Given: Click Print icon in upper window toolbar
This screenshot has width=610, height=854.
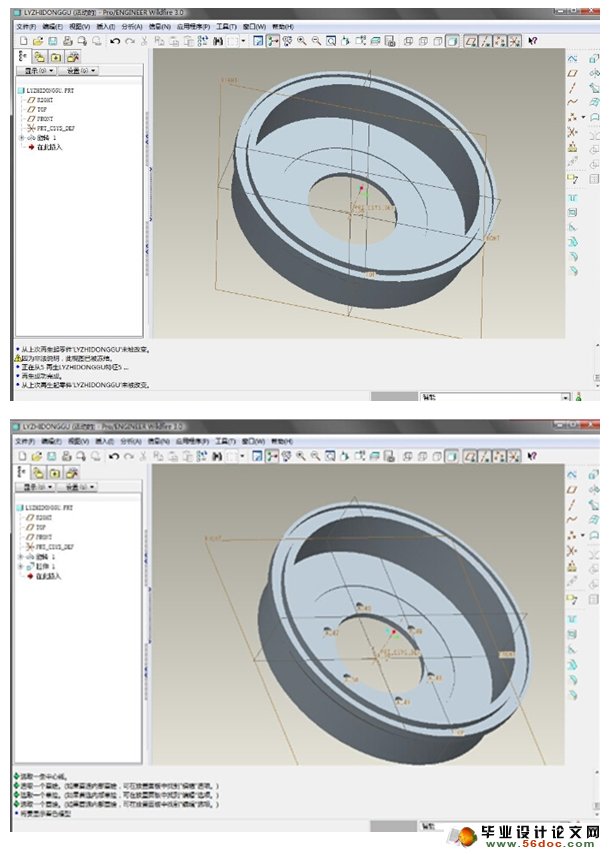Looking at the screenshot, I should [68, 41].
